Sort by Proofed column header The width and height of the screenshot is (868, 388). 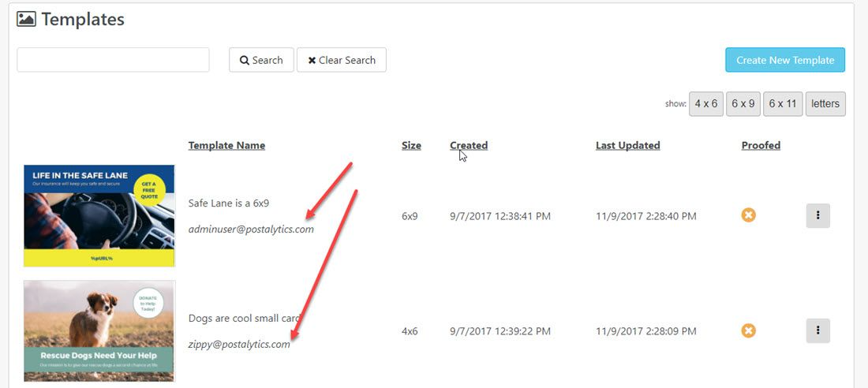click(761, 146)
